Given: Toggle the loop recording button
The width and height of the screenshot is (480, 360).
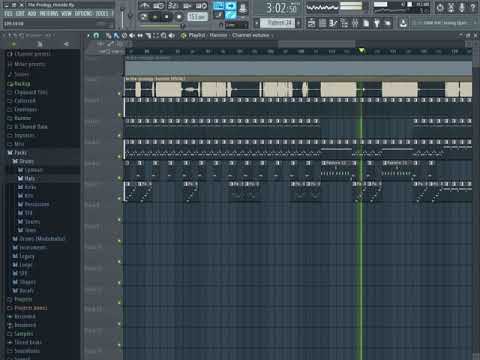Looking at the screenshot, I should [201, 5].
